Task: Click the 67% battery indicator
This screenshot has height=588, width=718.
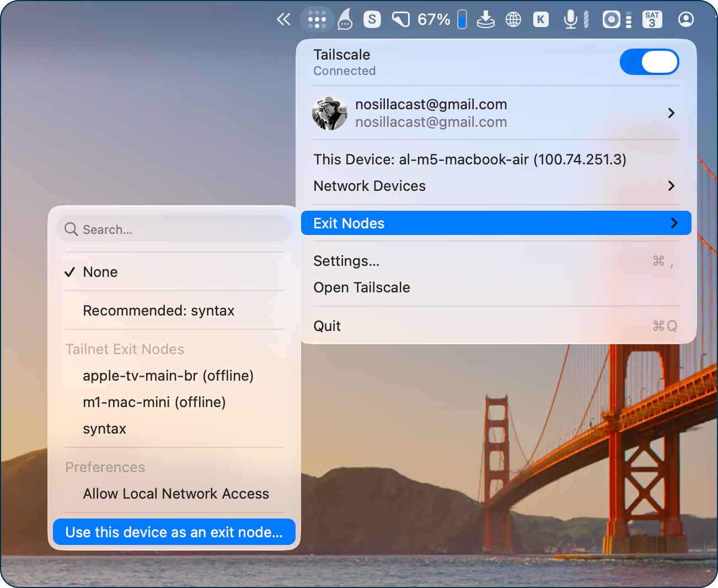Action: (442, 20)
